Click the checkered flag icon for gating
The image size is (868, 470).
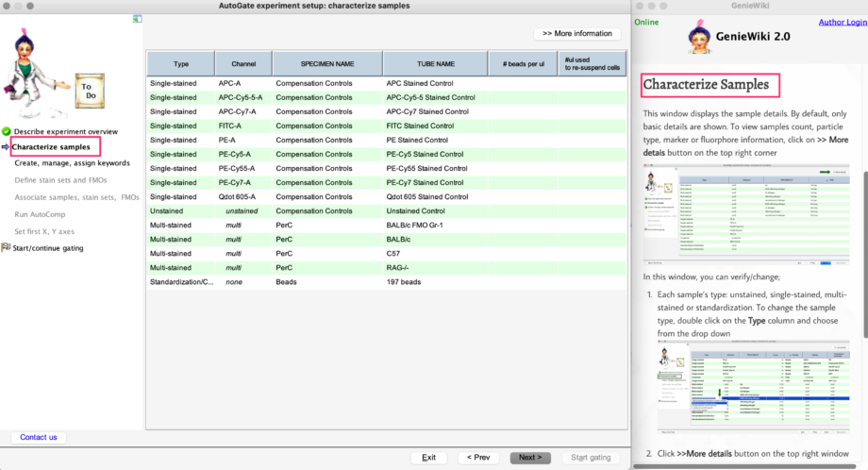coord(6,248)
